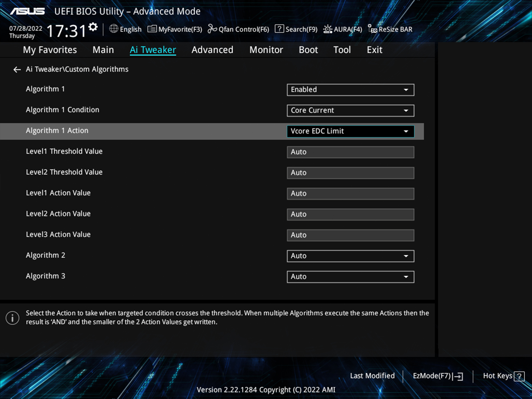
Task: Select the Level1 Threshold Value field
Action: (350, 152)
